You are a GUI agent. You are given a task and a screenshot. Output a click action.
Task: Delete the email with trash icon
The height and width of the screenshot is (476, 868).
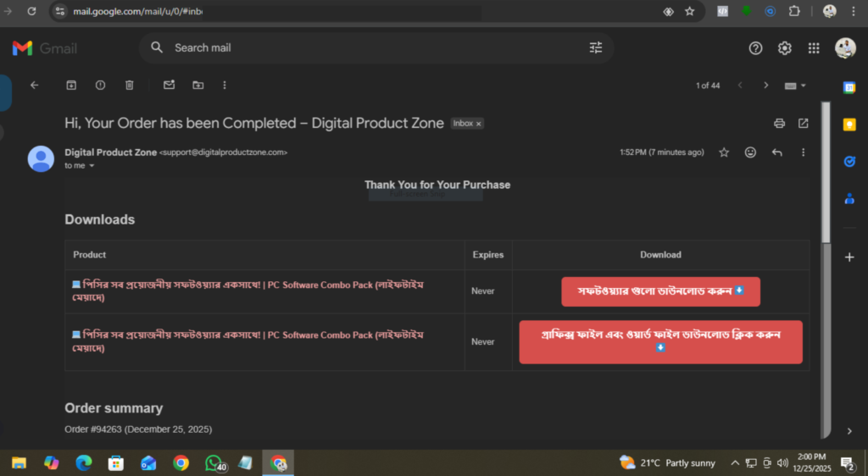coord(130,85)
